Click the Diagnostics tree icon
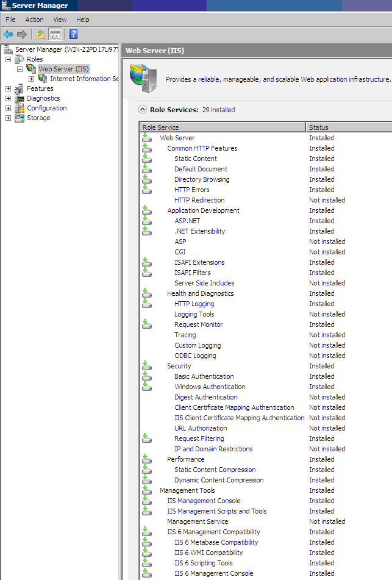 tap(20, 98)
